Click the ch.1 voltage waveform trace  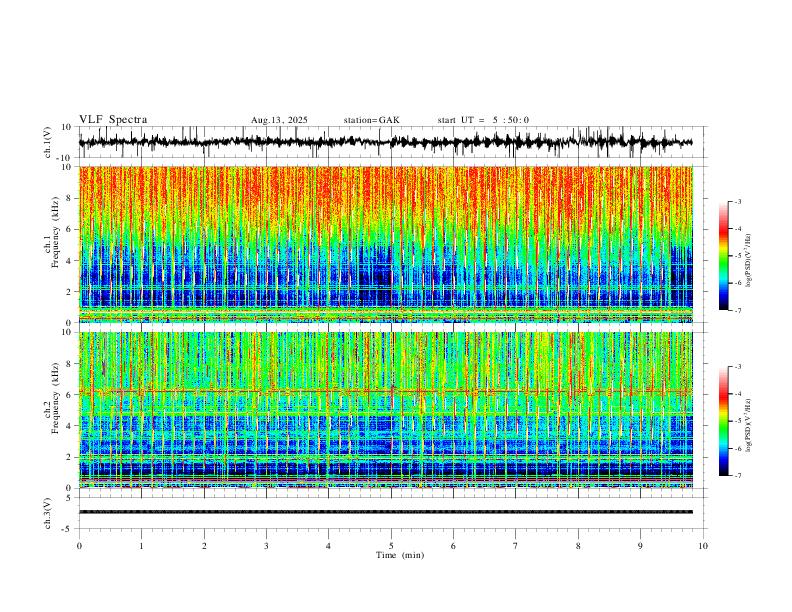385,142
